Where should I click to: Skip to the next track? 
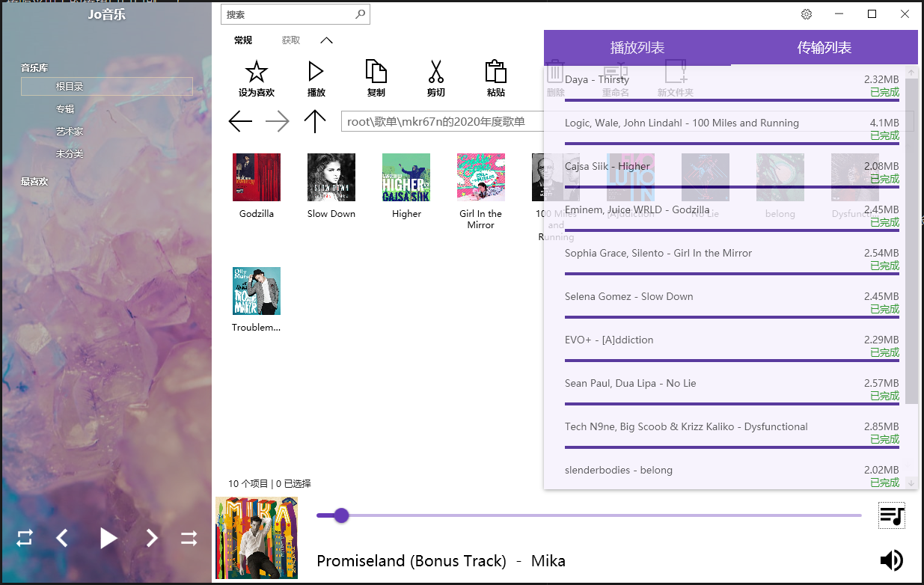(x=152, y=538)
